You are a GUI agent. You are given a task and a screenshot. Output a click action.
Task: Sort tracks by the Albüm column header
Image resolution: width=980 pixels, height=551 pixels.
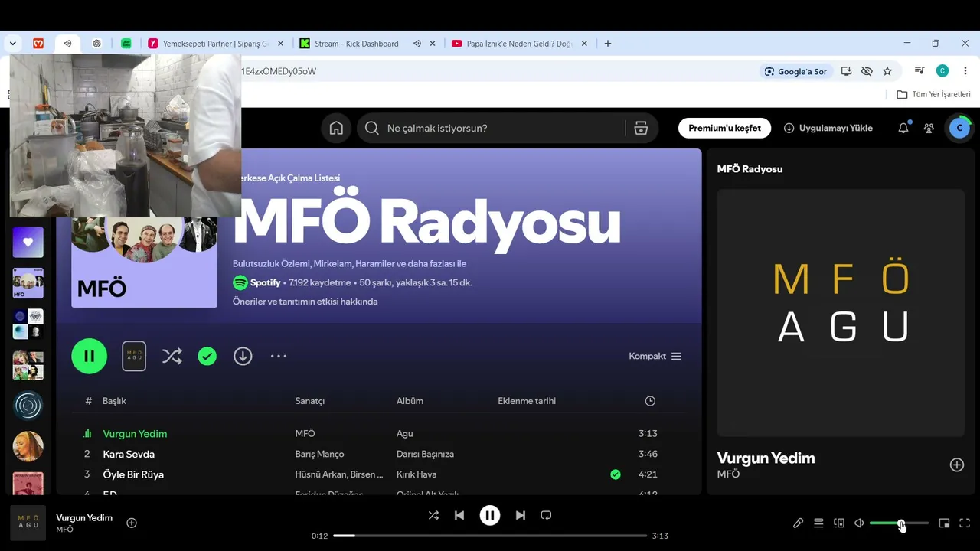click(x=410, y=401)
